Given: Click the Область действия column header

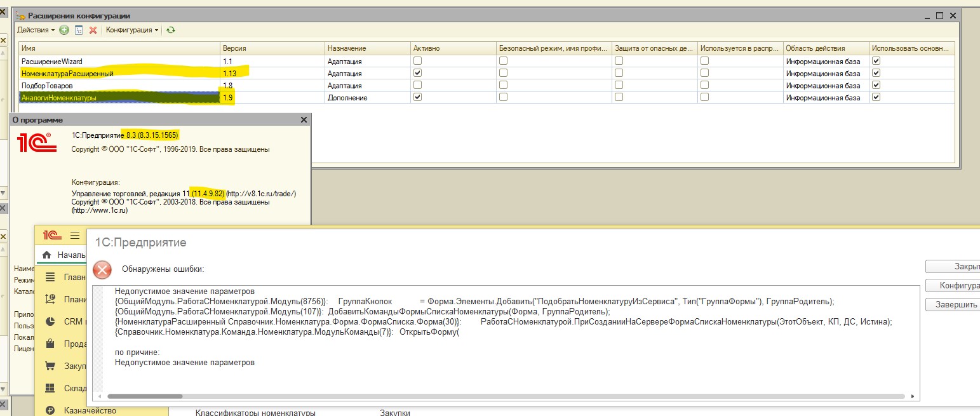Looking at the screenshot, I should 826,48.
